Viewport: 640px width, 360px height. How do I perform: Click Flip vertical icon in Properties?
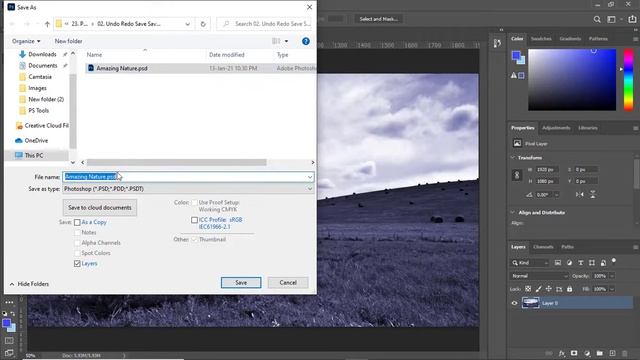[593, 194]
